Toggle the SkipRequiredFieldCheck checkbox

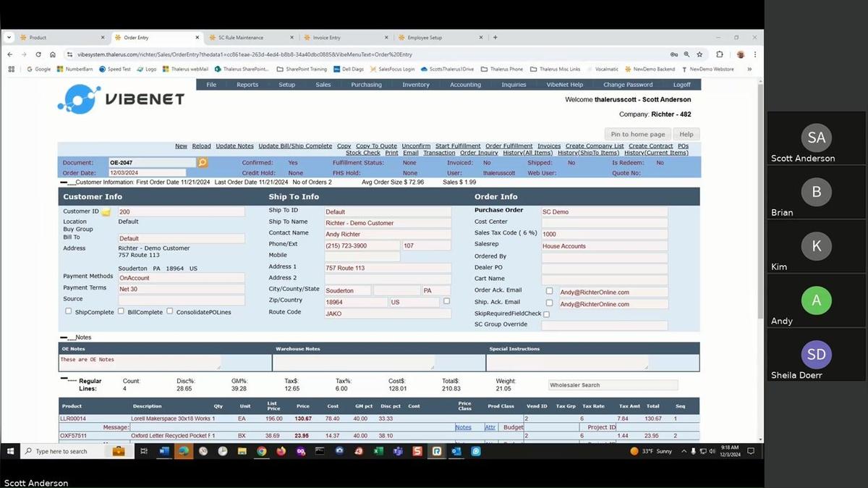[546, 314]
